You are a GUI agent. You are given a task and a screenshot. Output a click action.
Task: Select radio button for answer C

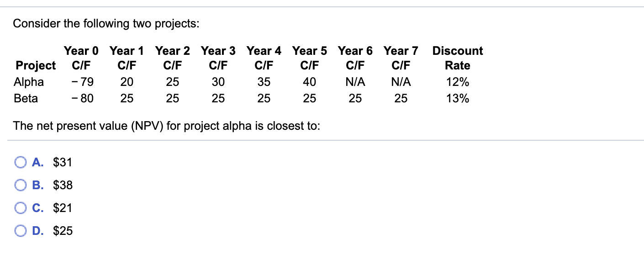click(20, 207)
